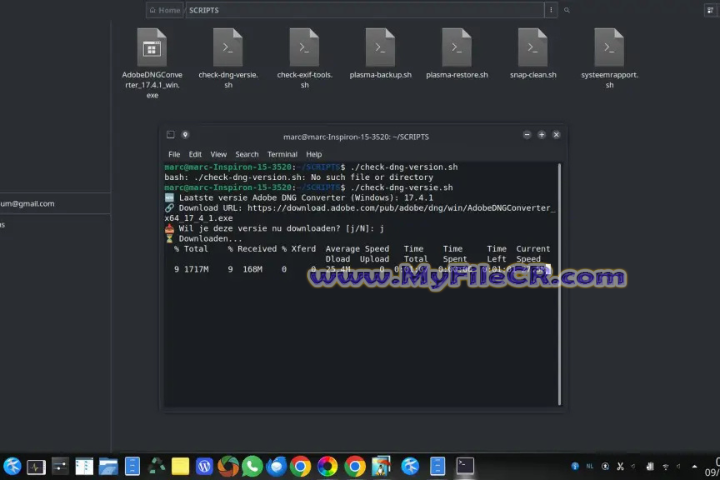This screenshot has height=480, width=720.
Task: Select the AdobeDNGConverter_17.4.1_win.exe file
Action: click(x=152, y=63)
